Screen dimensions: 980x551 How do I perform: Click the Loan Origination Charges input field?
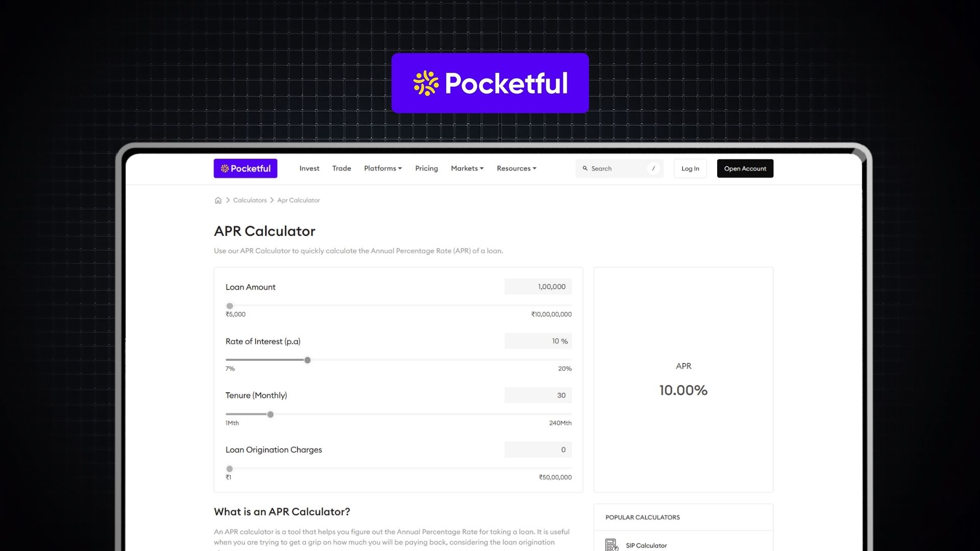tap(538, 449)
